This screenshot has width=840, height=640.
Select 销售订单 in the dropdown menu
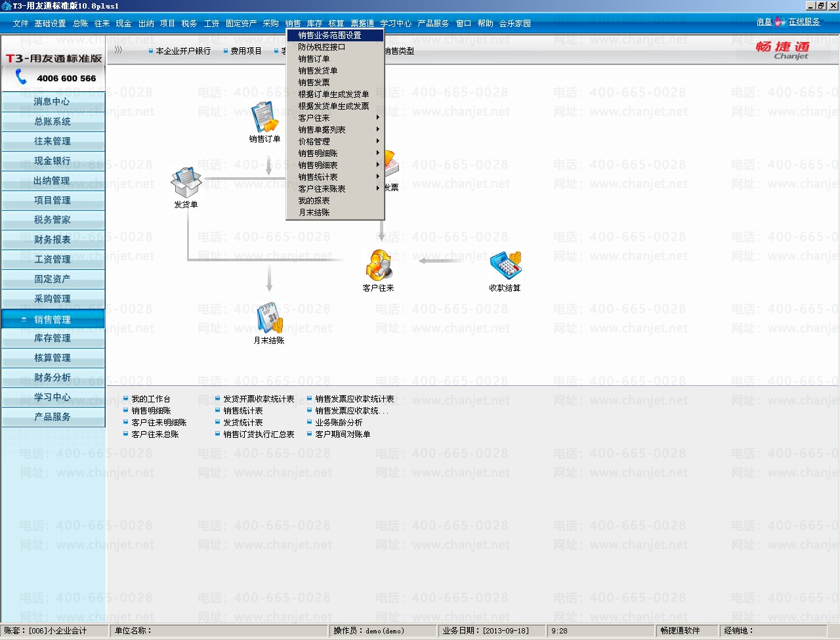pyautogui.click(x=335, y=59)
